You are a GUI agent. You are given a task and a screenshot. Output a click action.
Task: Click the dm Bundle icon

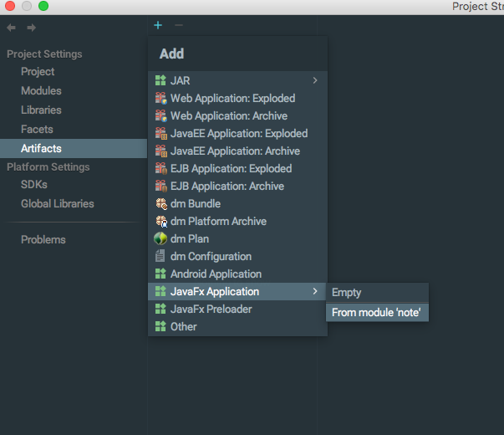point(161,203)
